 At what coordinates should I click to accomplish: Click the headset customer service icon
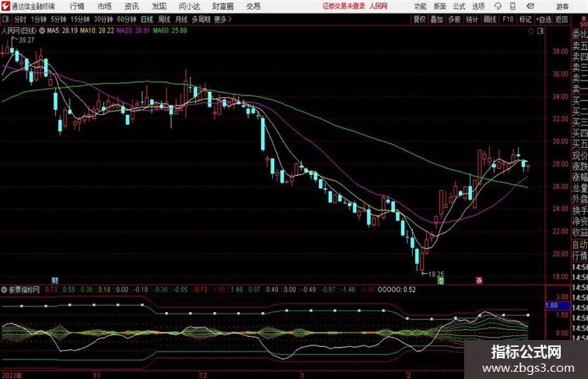pyautogui.click(x=498, y=6)
